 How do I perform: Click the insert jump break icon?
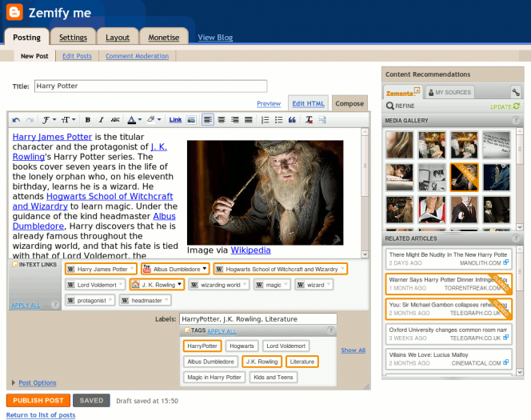point(322,119)
